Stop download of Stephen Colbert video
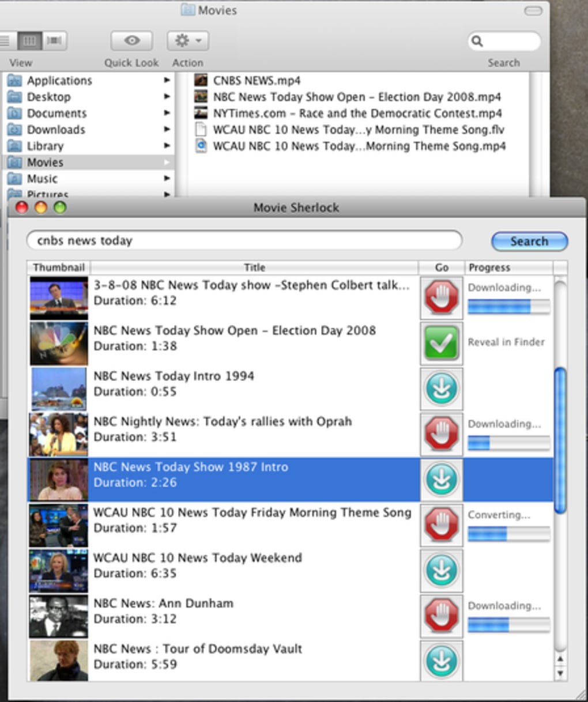 coord(442,297)
